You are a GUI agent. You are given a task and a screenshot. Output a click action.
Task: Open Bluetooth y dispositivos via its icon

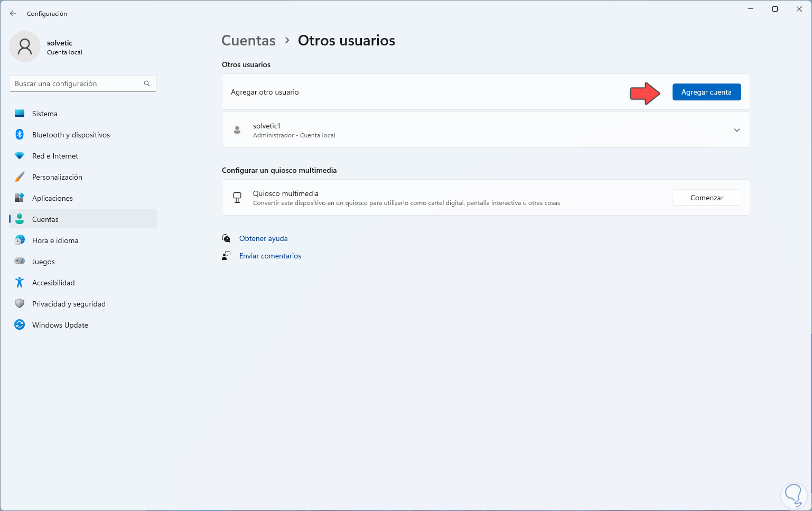point(20,135)
